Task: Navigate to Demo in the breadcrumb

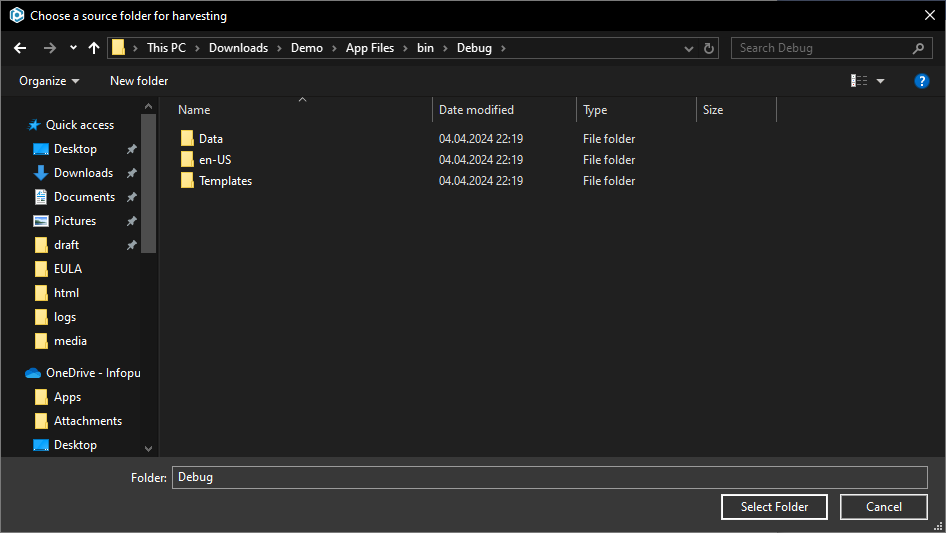Action: [306, 48]
